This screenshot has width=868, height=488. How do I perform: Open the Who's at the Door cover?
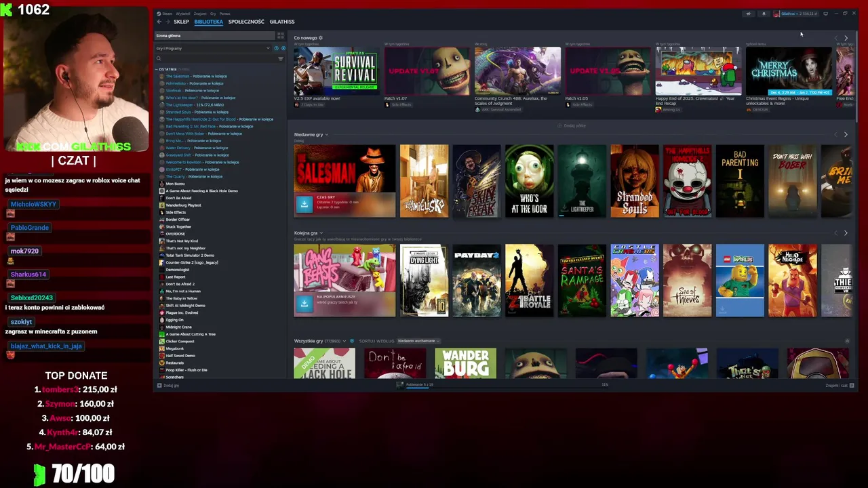530,181
